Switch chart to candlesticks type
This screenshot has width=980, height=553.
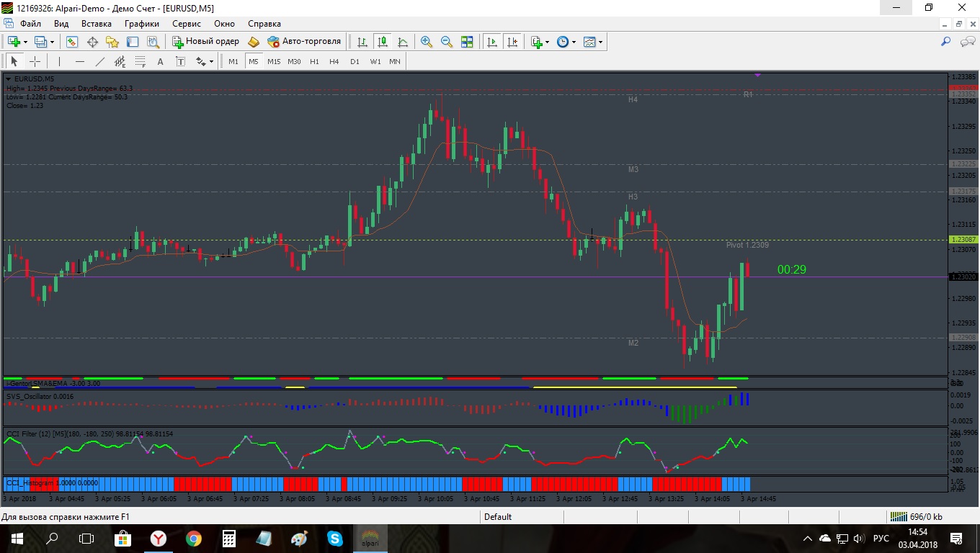[383, 42]
